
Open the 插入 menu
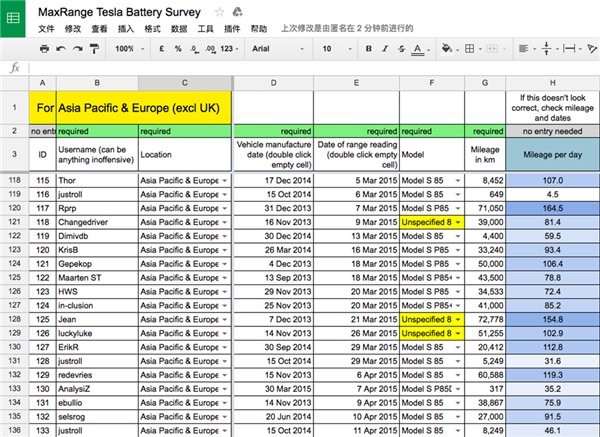click(x=126, y=29)
